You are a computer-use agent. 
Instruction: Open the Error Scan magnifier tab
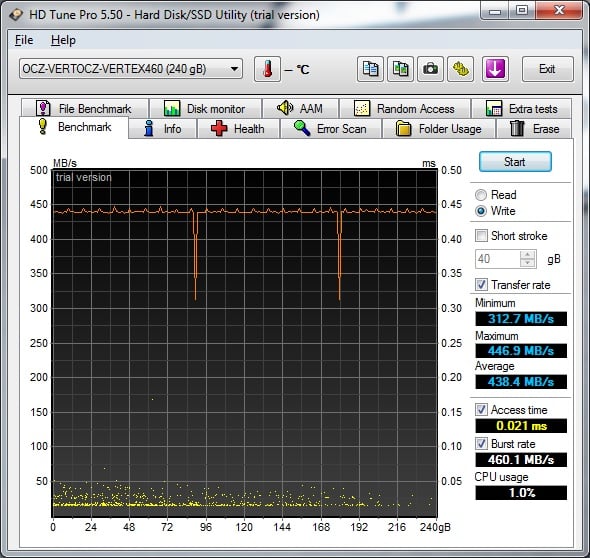pyautogui.click(x=331, y=129)
